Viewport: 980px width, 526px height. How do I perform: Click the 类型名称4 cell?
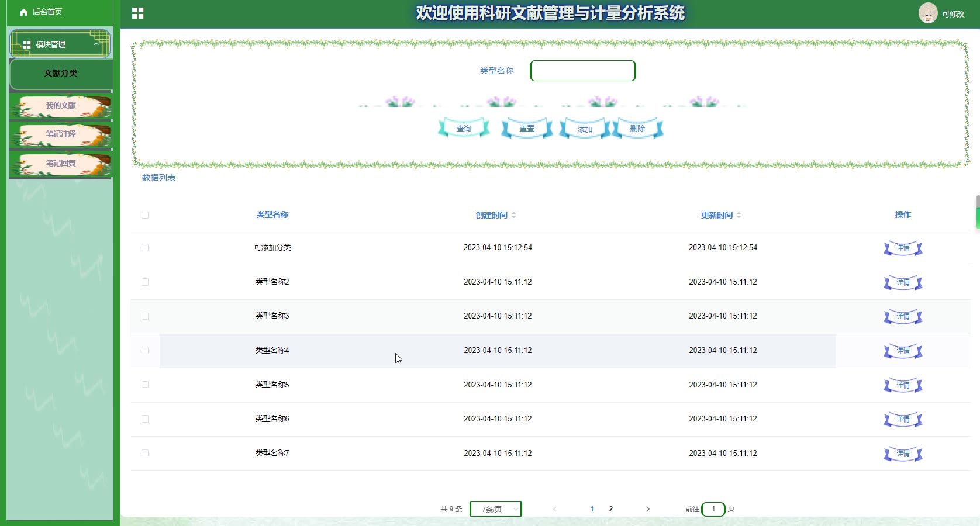click(x=272, y=351)
